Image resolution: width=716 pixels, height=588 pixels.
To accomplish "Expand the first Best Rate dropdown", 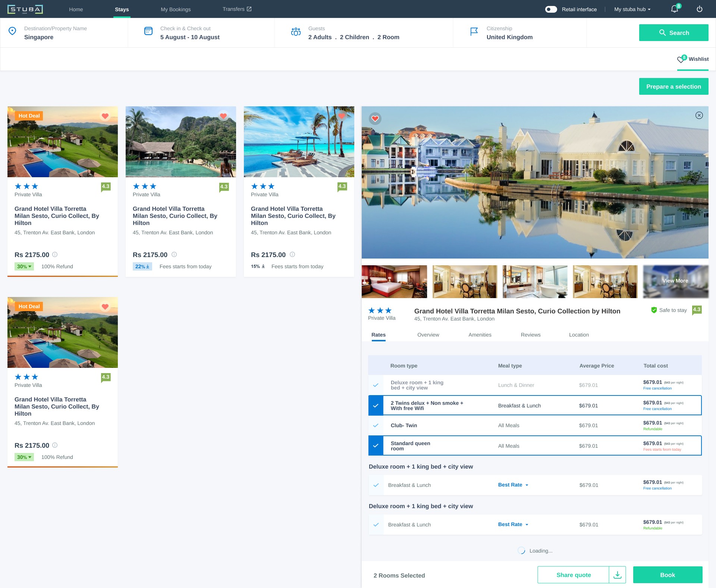I will click(x=513, y=485).
